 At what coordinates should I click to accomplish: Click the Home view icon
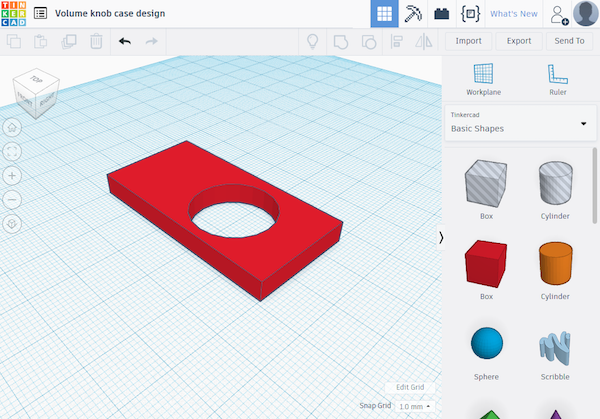click(12, 127)
